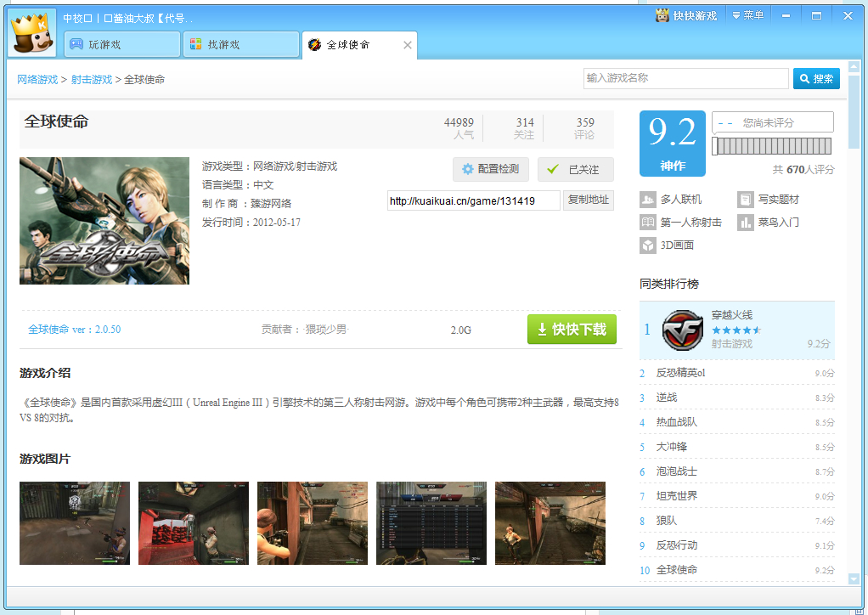Toggle the 已关注 follow button
Image resolution: width=868 pixels, height=615 pixels.
click(x=576, y=169)
